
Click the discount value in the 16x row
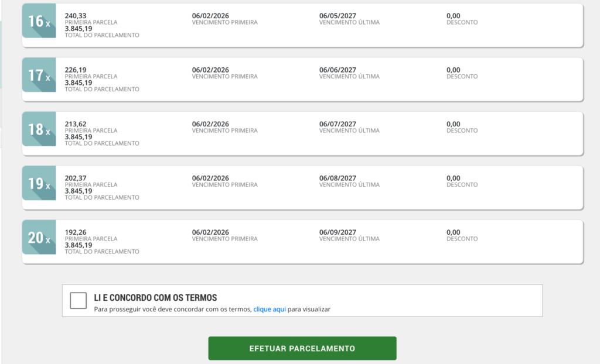[x=454, y=16]
